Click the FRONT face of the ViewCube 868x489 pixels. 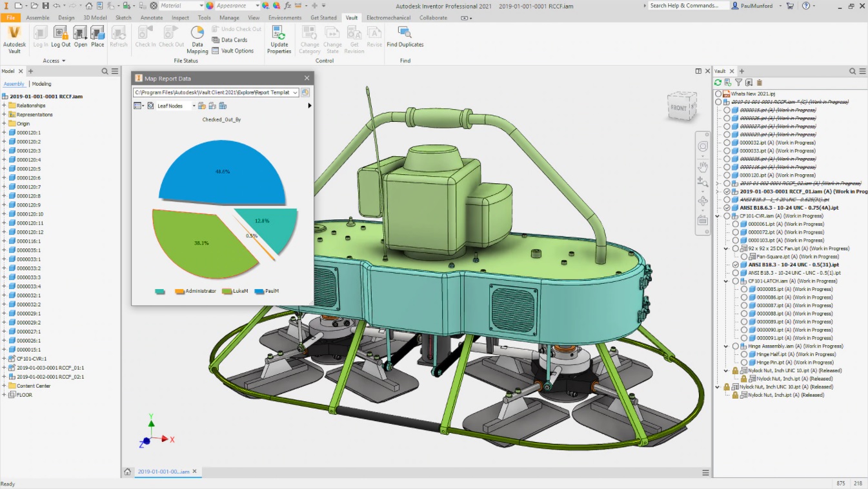point(679,108)
